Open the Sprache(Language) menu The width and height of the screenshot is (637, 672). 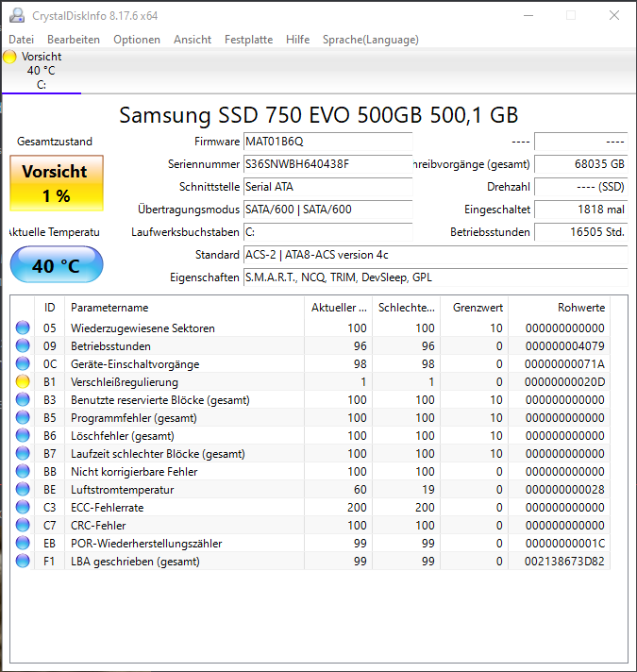(x=371, y=40)
